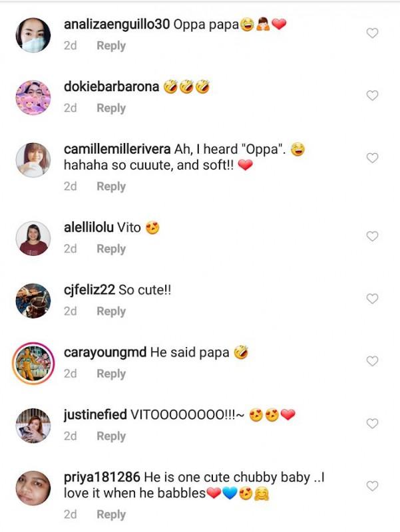This screenshot has width=400, height=532.
Task: Reply to priya181286's comment
Action: [x=111, y=515]
